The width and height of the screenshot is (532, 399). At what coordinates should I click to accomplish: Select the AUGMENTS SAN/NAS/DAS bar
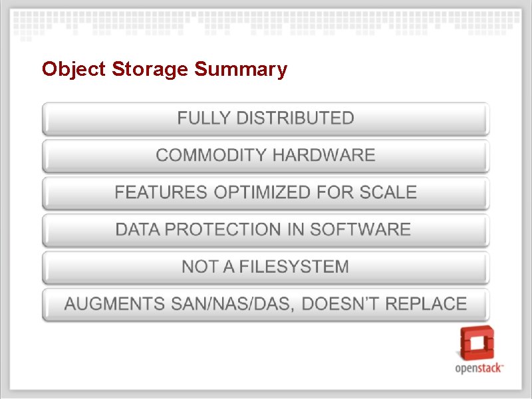point(265,304)
